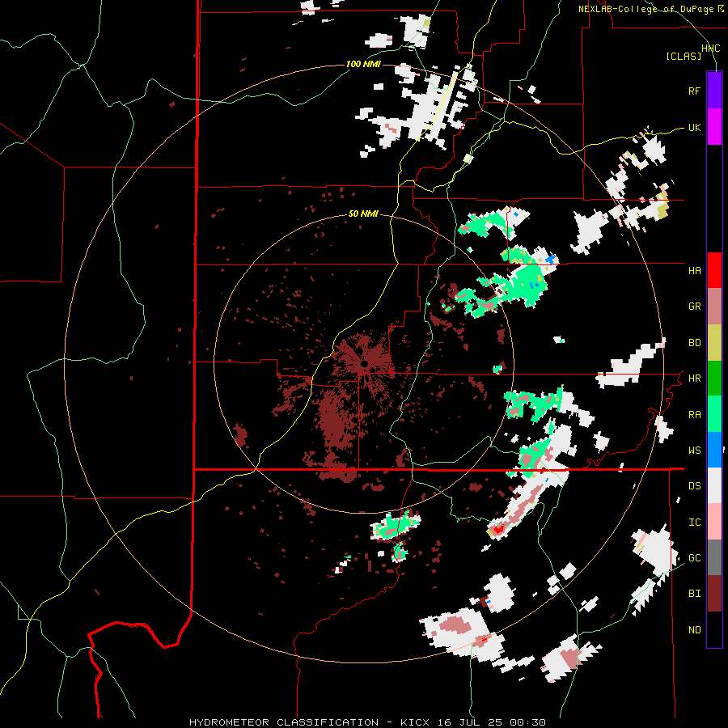Click the HR label in the legend
728x728 pixels.
(694, 379)
